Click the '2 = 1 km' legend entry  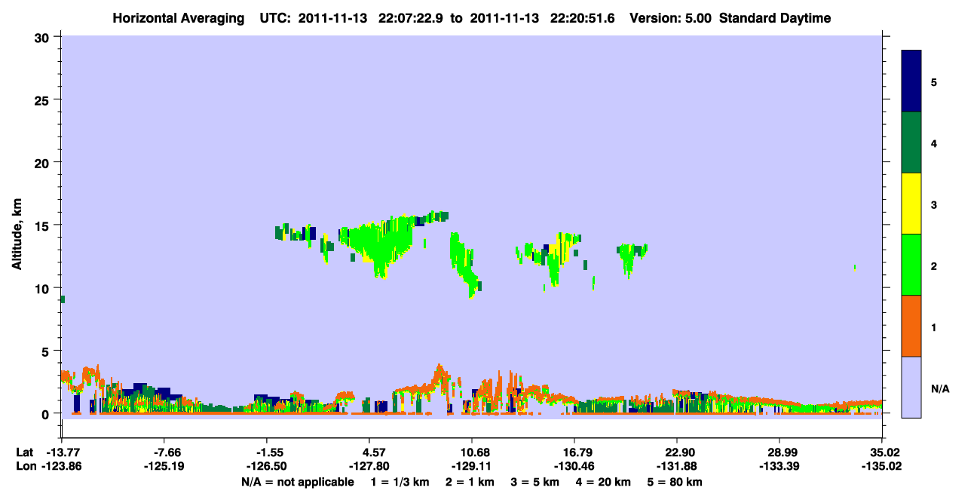click(x=470, y=482)
